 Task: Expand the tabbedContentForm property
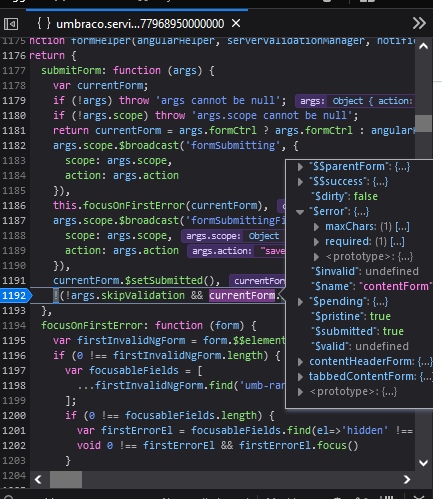tap(300, 377)
